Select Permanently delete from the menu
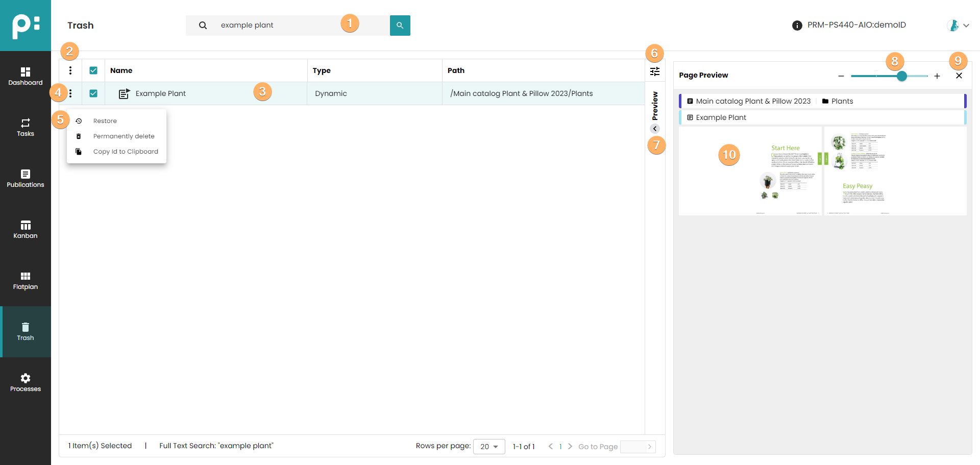980x465 pixels. coord(124,136)
